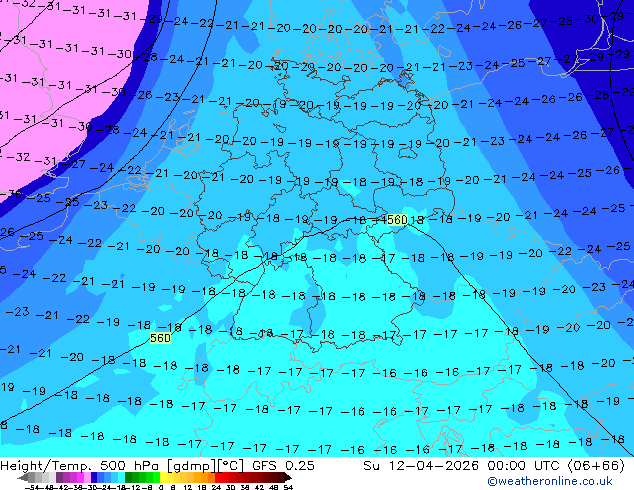634x490 pixels.
Task: Click the '0' legend scale value
Action: point(161,487)
